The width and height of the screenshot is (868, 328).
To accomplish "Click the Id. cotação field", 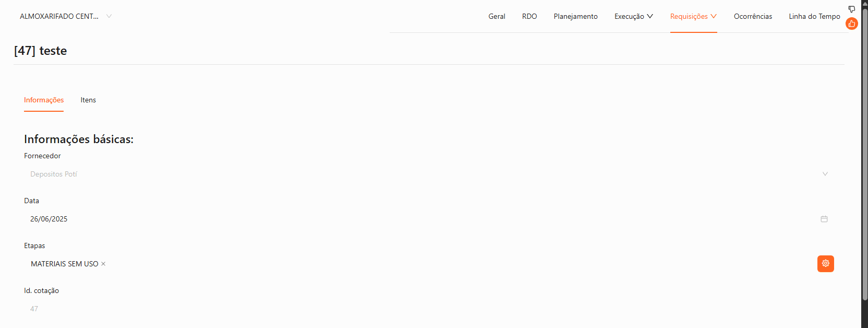I will pos(417,309).
